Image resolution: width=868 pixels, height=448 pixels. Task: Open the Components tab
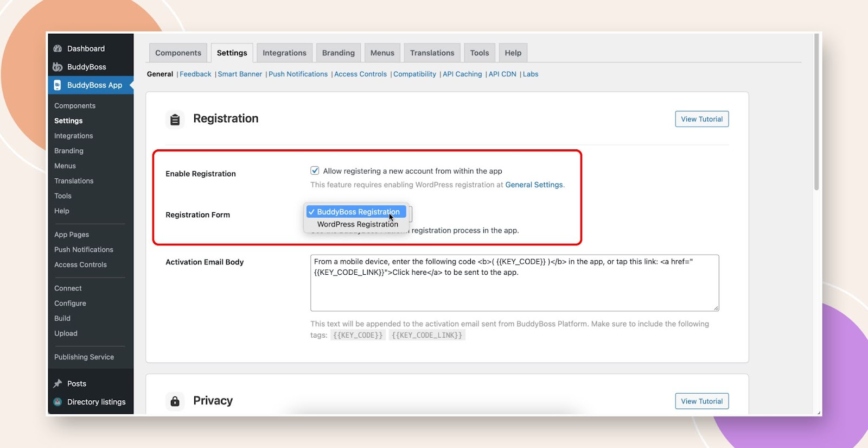click(x=178, y=53)
